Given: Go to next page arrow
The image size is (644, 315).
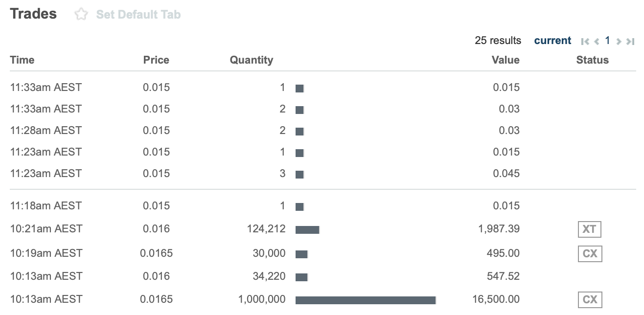Looking at the screenshot, I should click(619, 41).
